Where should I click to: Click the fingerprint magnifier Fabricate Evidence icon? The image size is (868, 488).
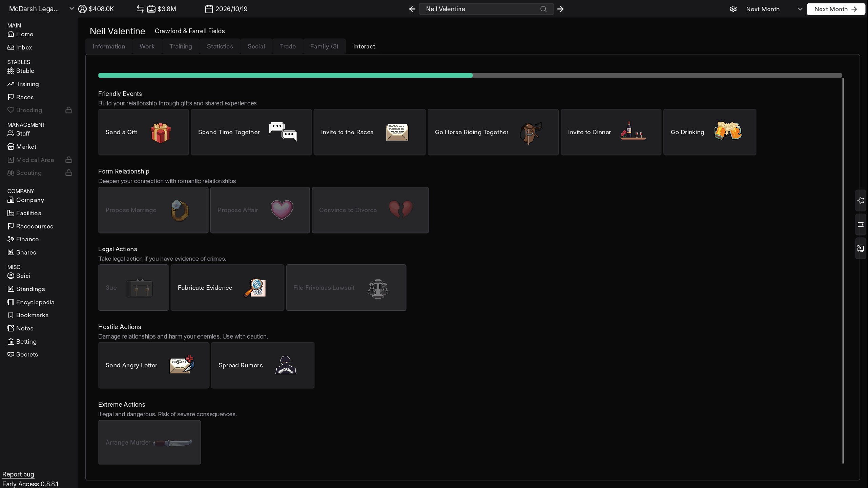[255, 288]
